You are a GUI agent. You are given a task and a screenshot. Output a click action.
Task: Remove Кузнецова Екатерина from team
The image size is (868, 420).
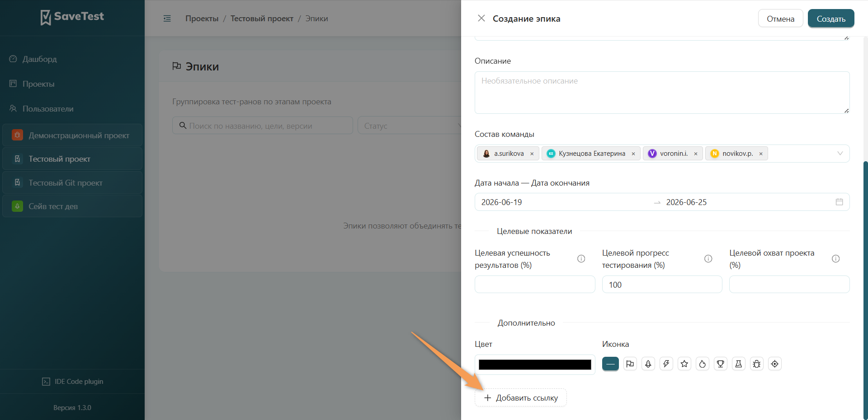pos(633,154)
